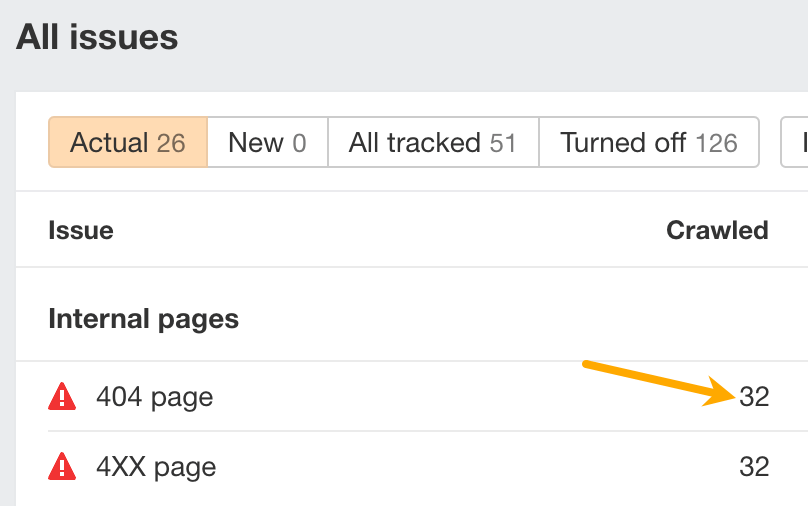Click the All issues heading

[x=97, y=38]
